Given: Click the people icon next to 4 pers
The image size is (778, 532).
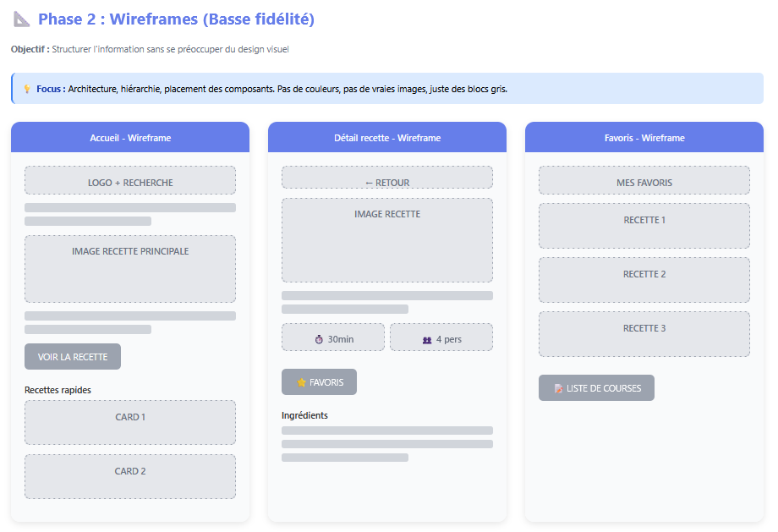Looking at the screenshot, I should pos(427,339).
